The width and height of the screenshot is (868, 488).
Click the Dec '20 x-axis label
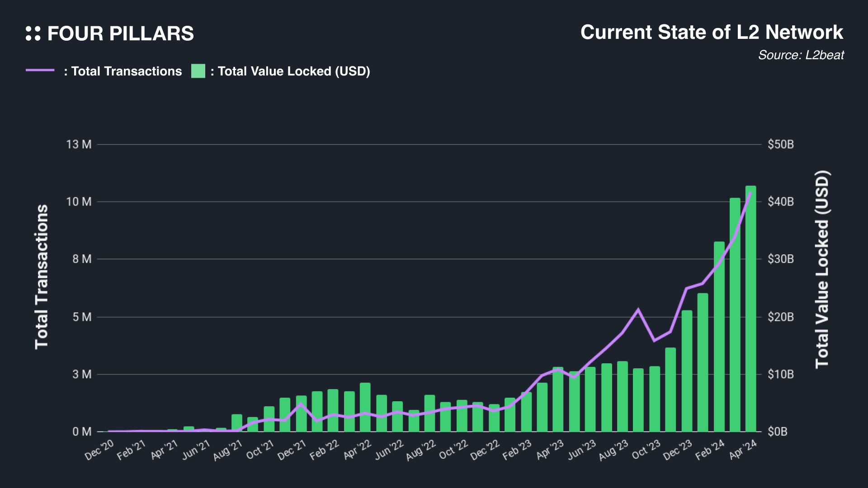coord(99,450)
